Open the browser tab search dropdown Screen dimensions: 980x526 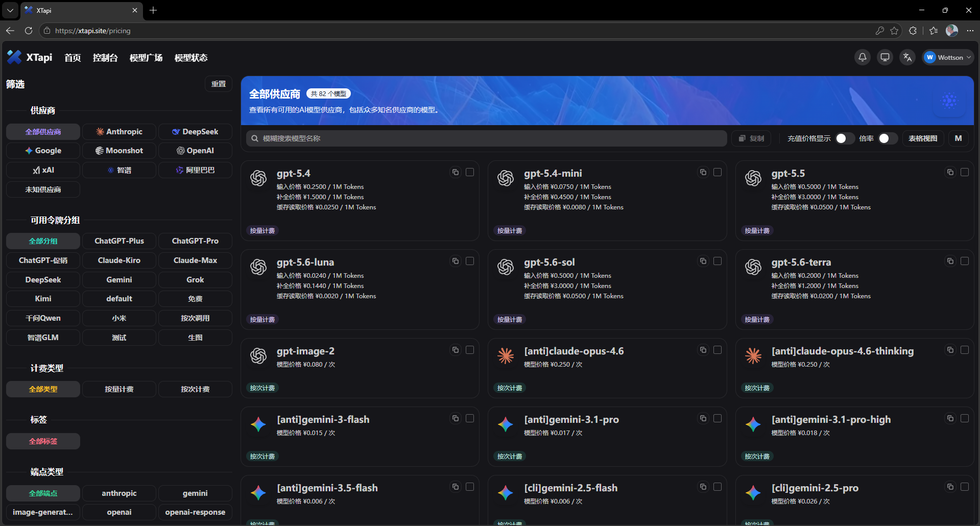point(10,10)
